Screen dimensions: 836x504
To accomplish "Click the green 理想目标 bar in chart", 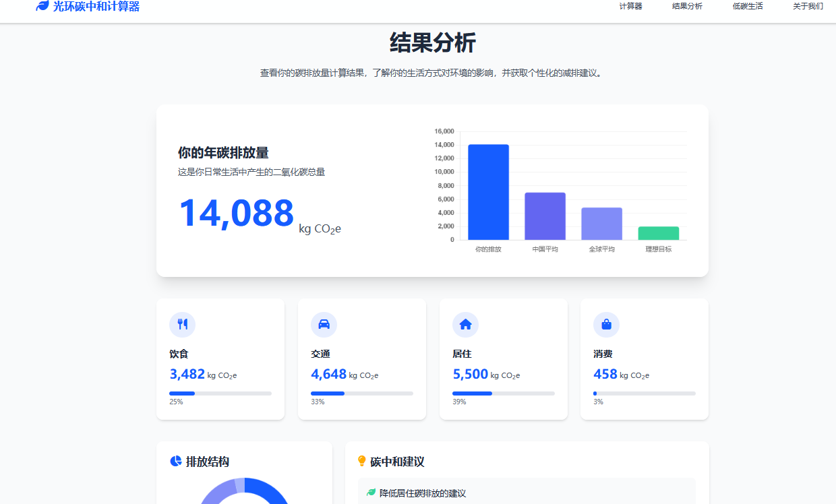I will coord(659,233).
